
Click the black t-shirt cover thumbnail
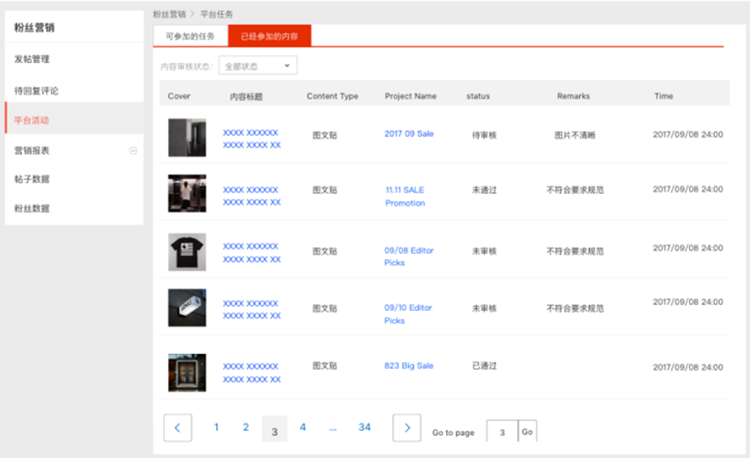[x=187, y=252]
